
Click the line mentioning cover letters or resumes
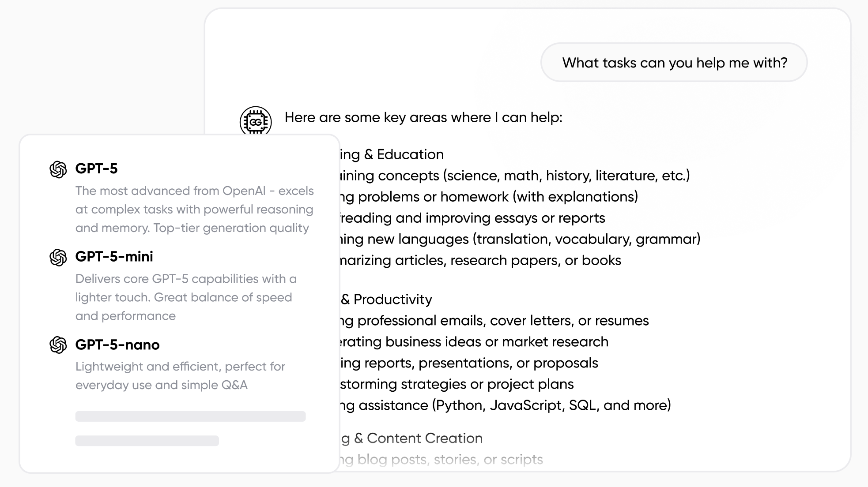tap(494, 321)
